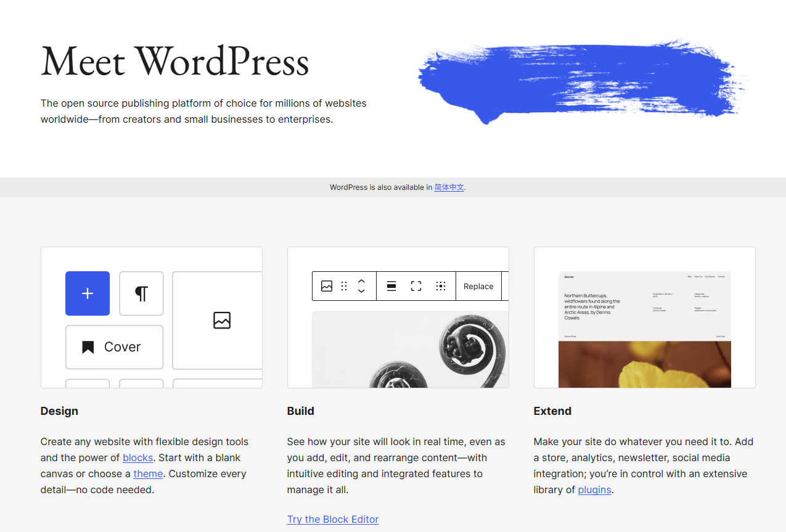This screenshot has width=786, height=532.
Task: Open the 简体中文 language link
Action: click(449, 187)
